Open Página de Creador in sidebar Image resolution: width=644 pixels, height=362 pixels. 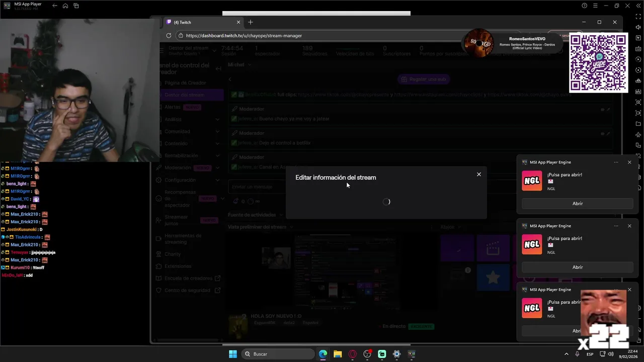[x=185, y=83]
